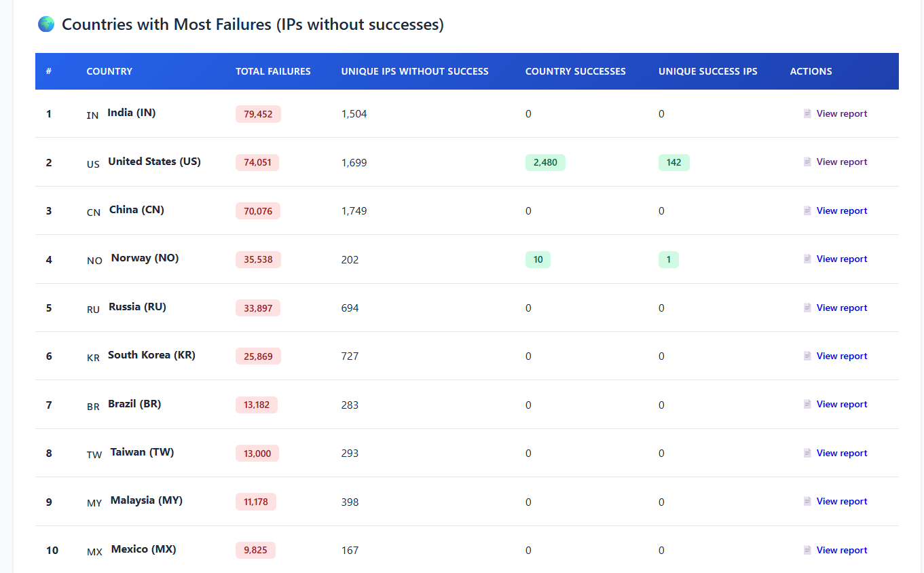Click the report document icon in India row
The height and width of the screenshot is (573, 924).
click(807, 114)
